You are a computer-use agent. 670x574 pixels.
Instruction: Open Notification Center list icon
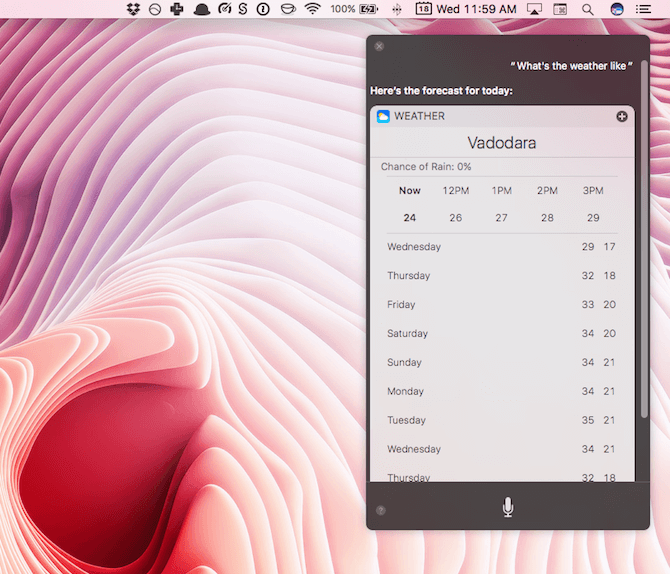coord(644,9)
